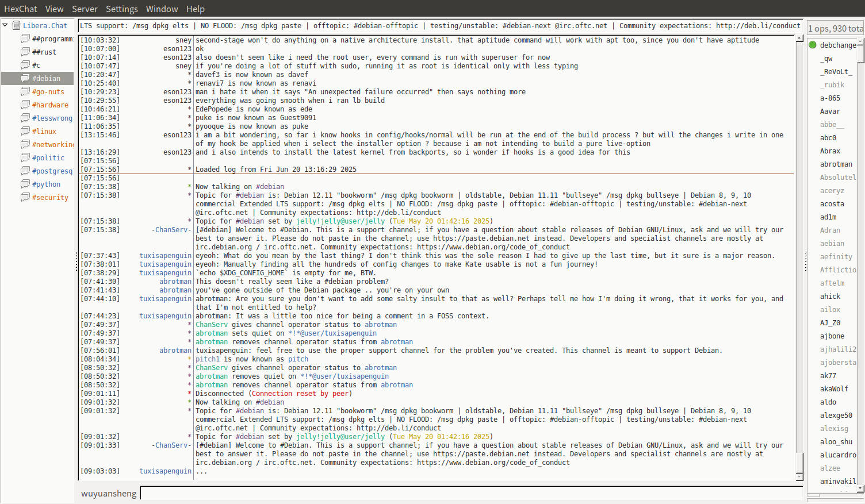Click the #c channel icon
The height and width of the screenshot is (504, 865).
tap(25, 65)
